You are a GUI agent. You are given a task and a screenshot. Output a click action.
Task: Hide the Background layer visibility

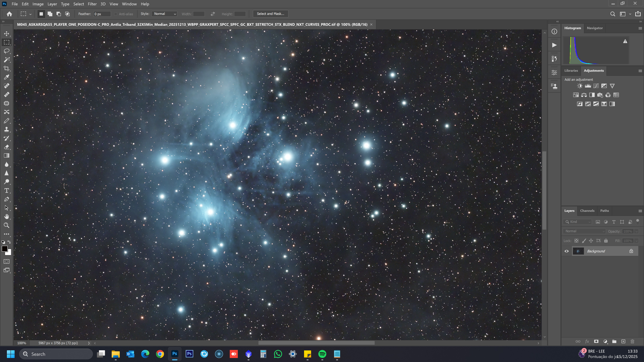pos(567,251)
